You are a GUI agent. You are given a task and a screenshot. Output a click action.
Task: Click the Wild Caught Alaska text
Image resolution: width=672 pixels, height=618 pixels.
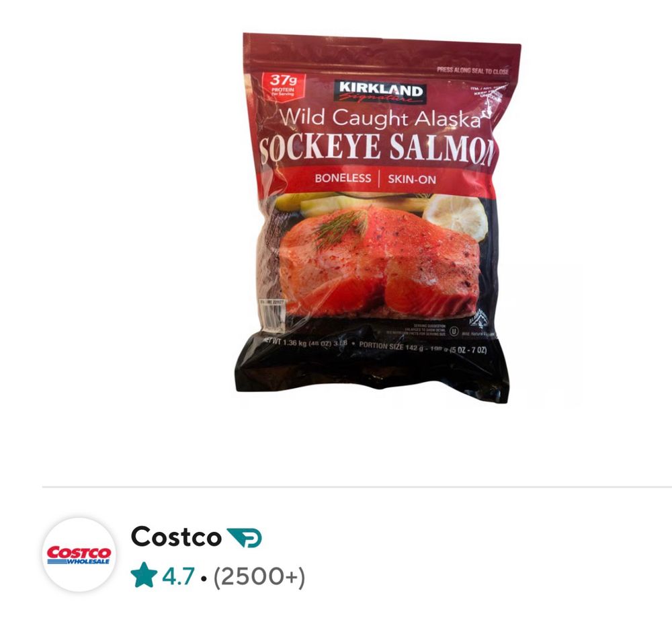380,117
